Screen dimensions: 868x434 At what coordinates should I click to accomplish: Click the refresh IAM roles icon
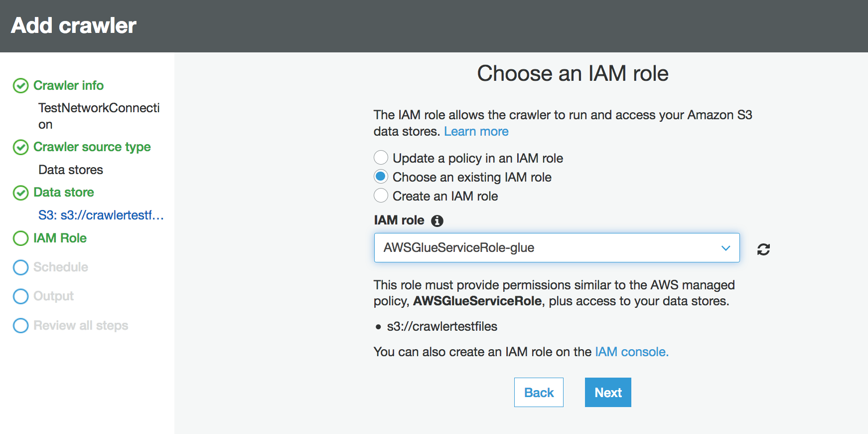point(763,249)
